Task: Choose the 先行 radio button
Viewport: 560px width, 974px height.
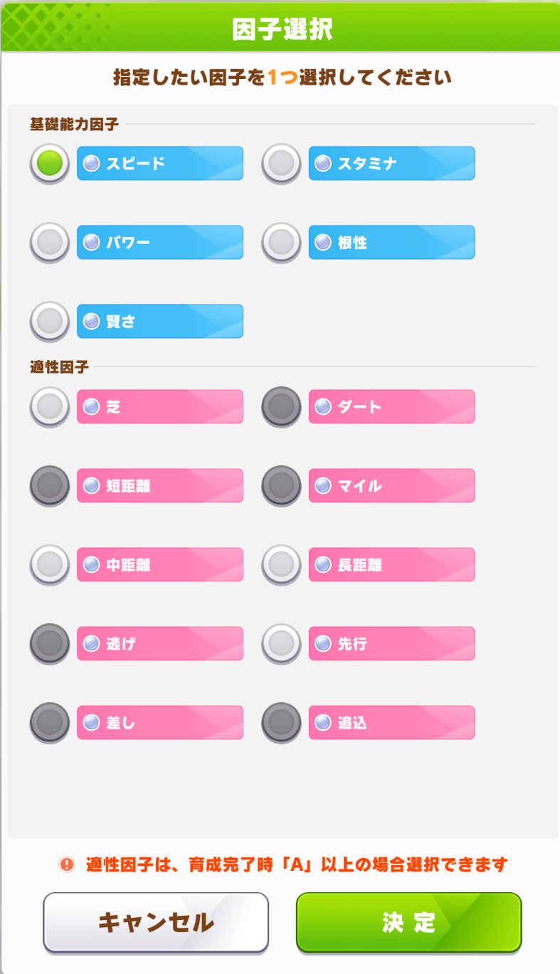Action: coord(281,644)
